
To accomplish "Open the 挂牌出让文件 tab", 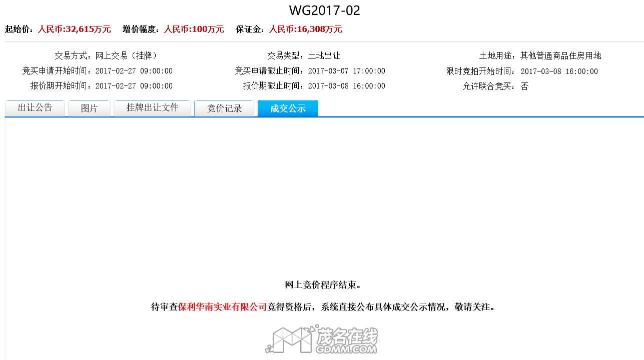I will click(x=152, y=108).
